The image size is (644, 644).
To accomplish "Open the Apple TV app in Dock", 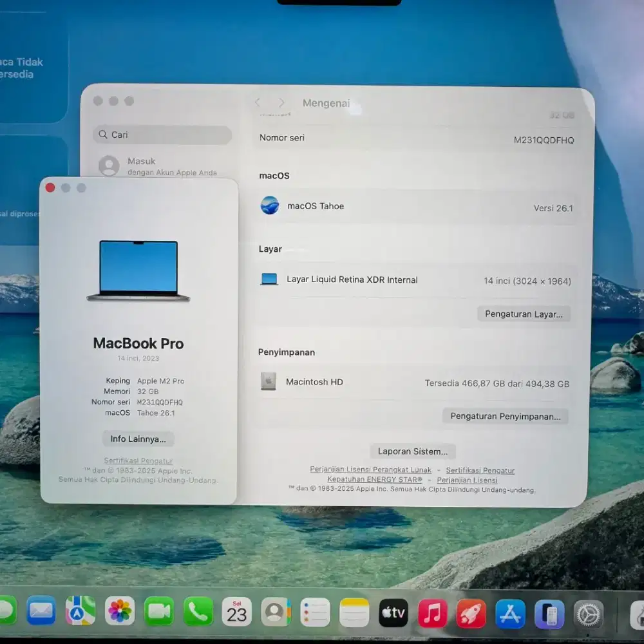I will coord(393,613).
